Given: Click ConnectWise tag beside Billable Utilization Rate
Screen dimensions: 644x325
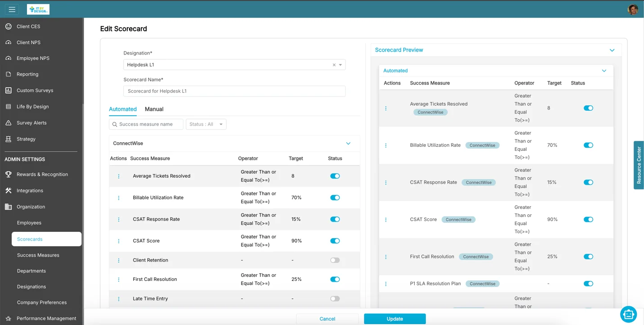Looking at the screenshot, I should pos(483,145).
